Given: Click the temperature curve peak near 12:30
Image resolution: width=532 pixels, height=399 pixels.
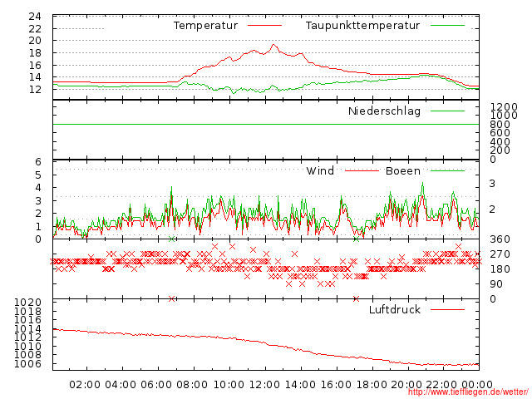Looking at the screenshot, I should point(273,45).
